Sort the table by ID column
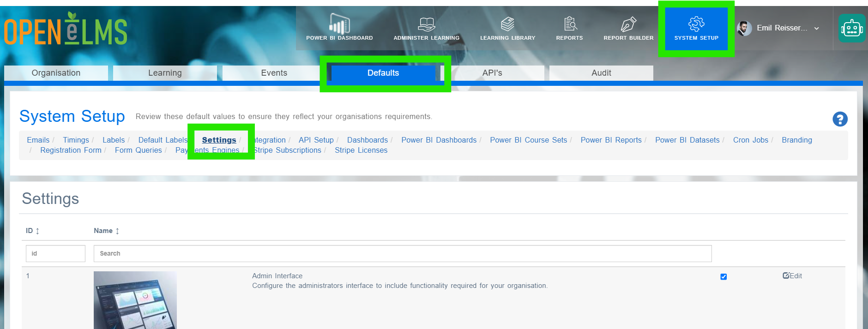The image size is (868, 329). point(32,231)
